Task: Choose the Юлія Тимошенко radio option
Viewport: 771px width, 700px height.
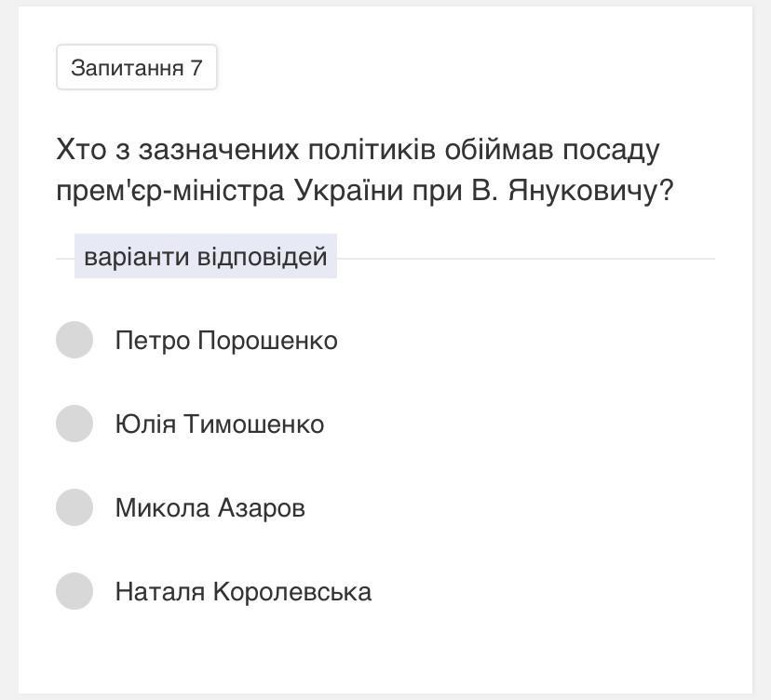Action: click(x=74, y=424)
